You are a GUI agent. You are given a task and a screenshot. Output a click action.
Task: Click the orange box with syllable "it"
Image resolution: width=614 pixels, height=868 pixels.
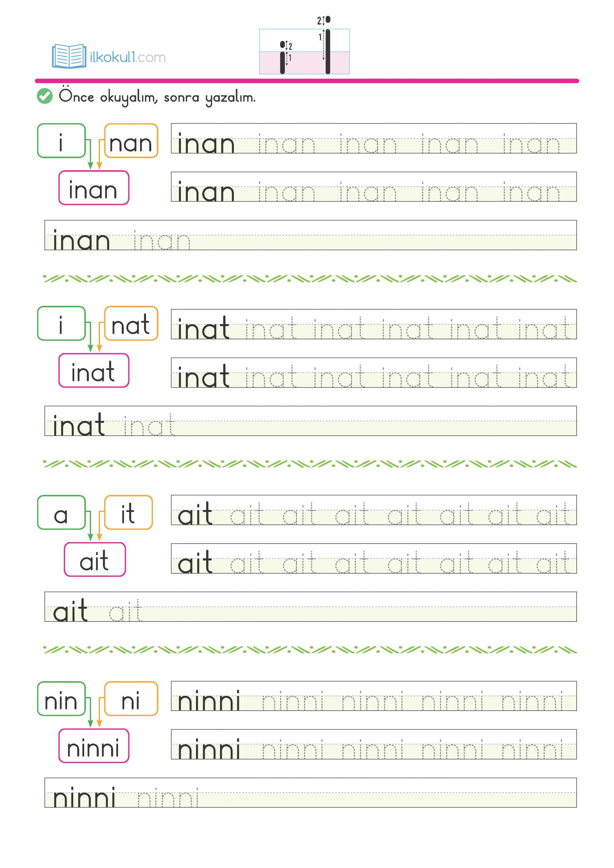click(x=128, y=512)
